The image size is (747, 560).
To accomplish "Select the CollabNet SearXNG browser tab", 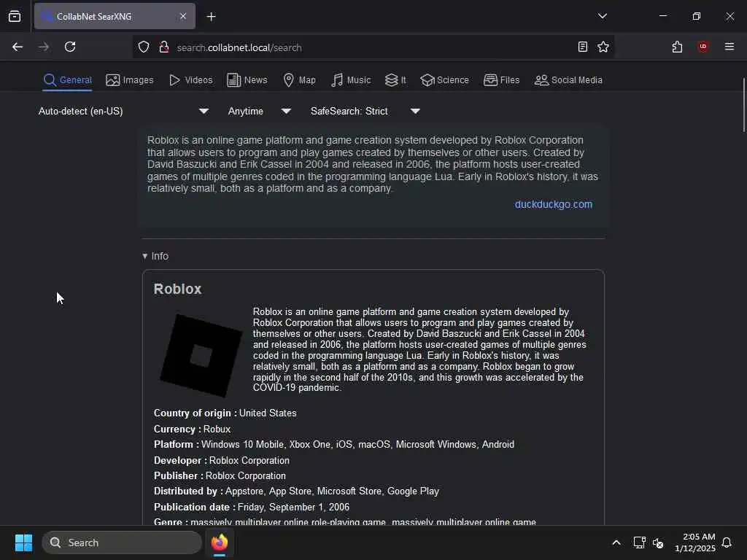I will 115,16.
